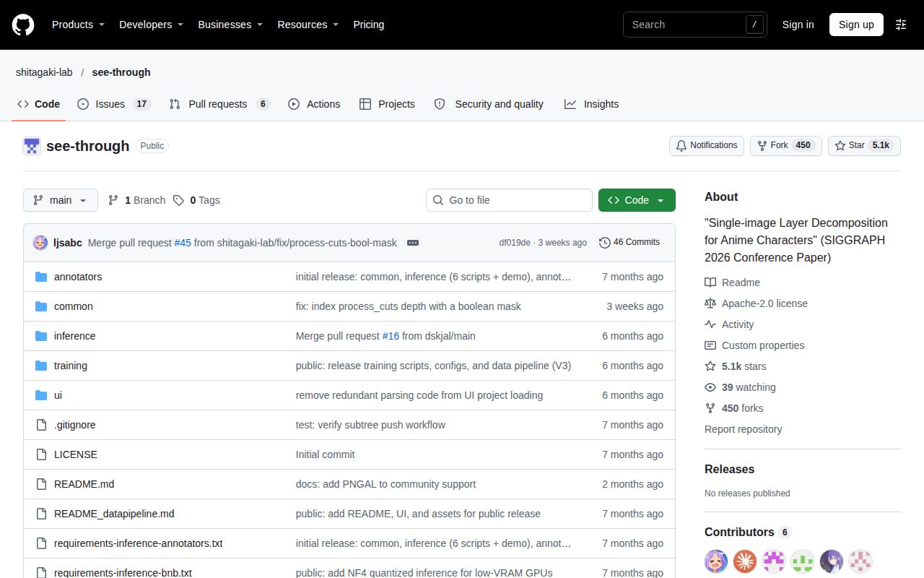Open the ui folder
The width and height of the screenshot is (924, 578).
(58, 395)
